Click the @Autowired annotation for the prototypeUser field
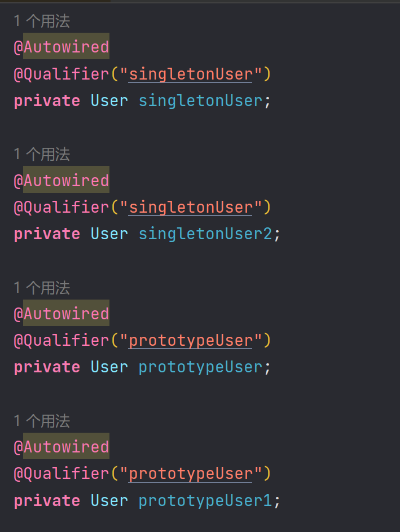Viewport: 400px width, 532px height. point(61,313)
